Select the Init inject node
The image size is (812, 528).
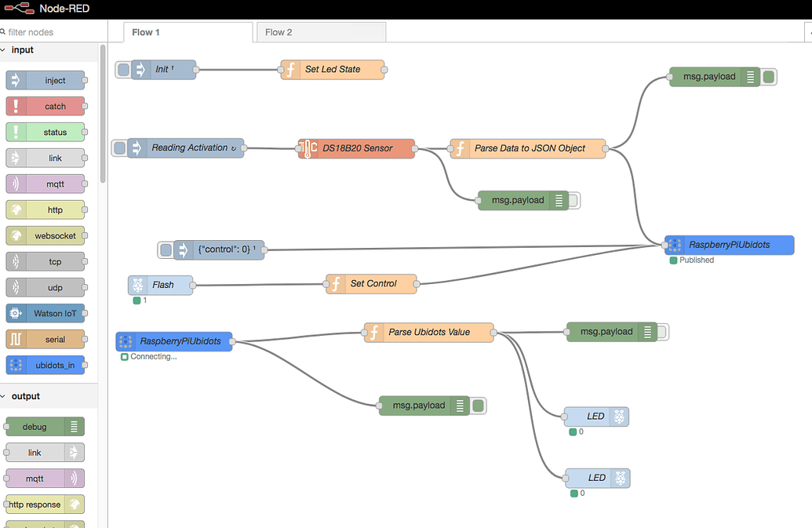pos(164,69)
